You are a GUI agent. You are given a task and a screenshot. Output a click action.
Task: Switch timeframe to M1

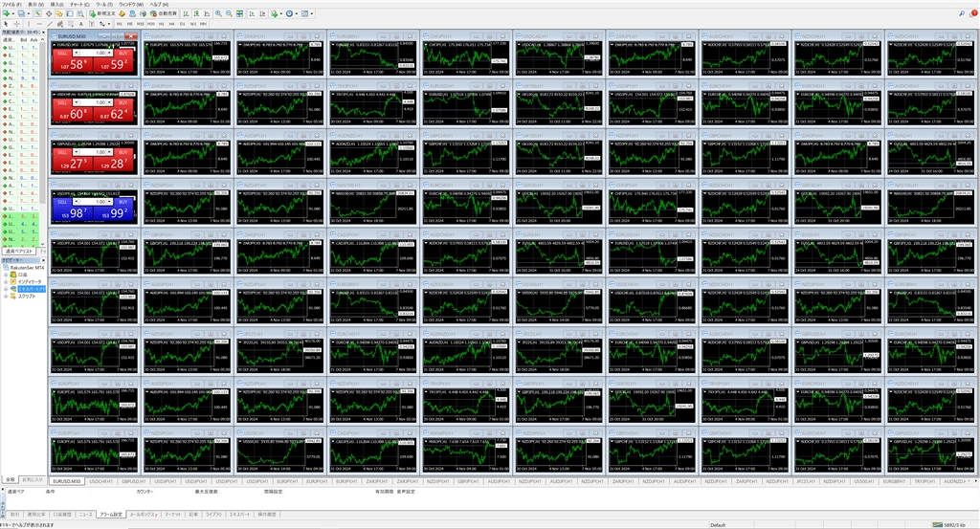tap(120, 24)
